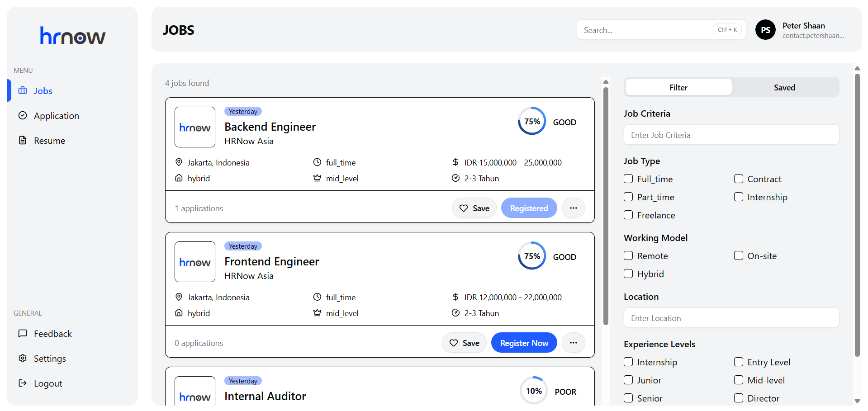Expand more options on Frontend Engineer card
The height and width of the screenshot is (411, 868).
click(x=573, y=343)
